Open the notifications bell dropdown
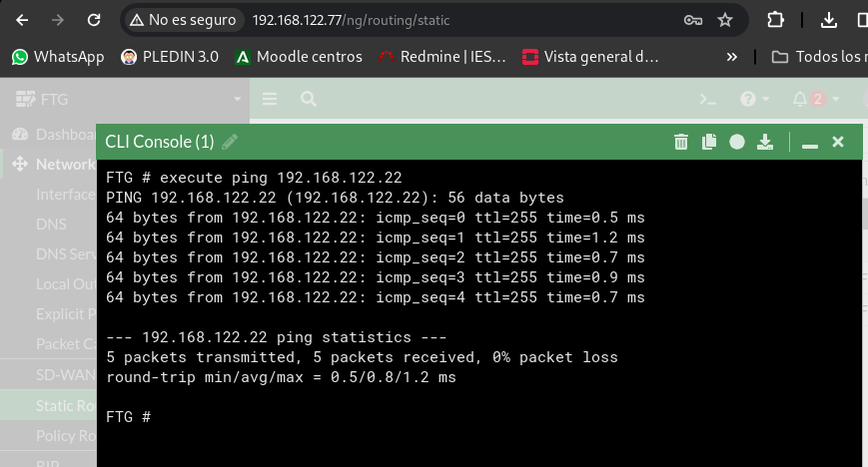 click(x=816, y=99)
